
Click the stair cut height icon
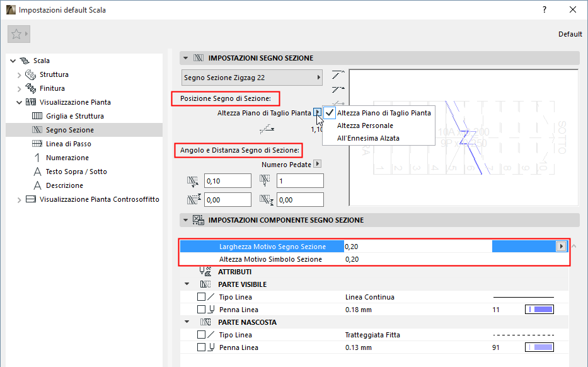pyautogui.click(x=267, y=129)
